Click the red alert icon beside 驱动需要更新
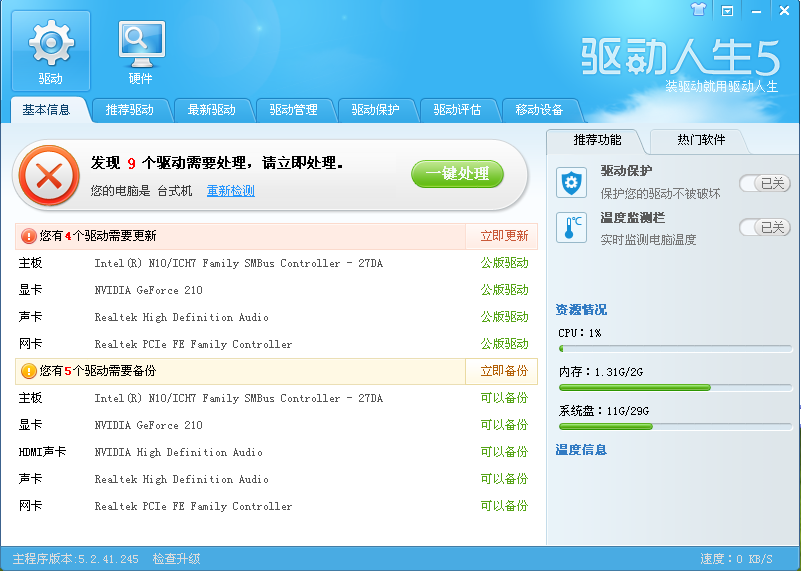The image size is (801, 571). click(x=28, y=236)
